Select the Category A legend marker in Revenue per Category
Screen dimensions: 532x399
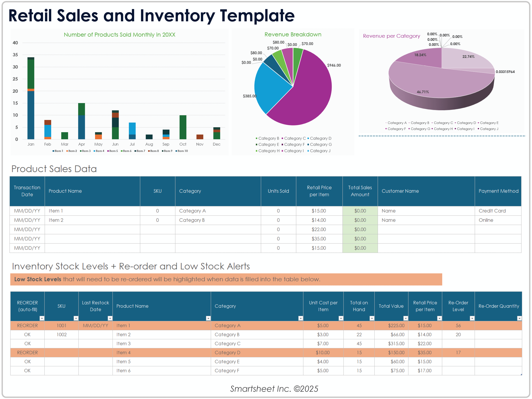coord(386,123)
